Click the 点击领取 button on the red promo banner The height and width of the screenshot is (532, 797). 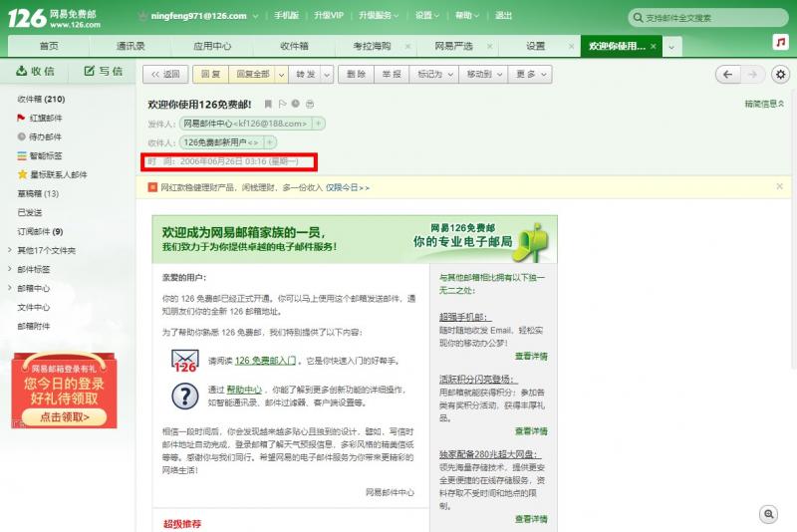64,417
